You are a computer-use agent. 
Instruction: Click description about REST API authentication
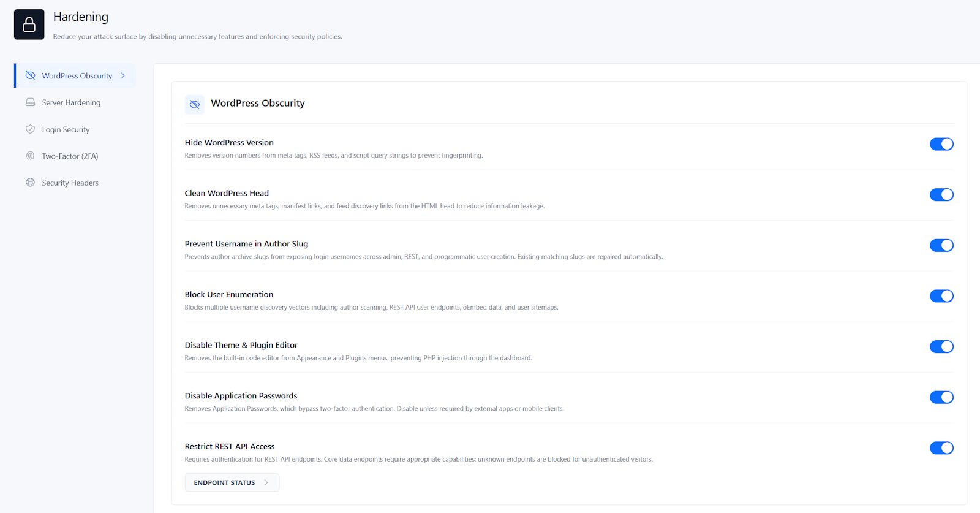pyautogui.click(x=419, y=460)
